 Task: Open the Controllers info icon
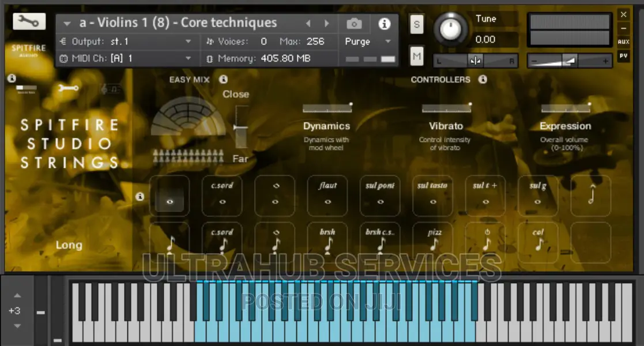pyautogui.click(x=483, y=80)
